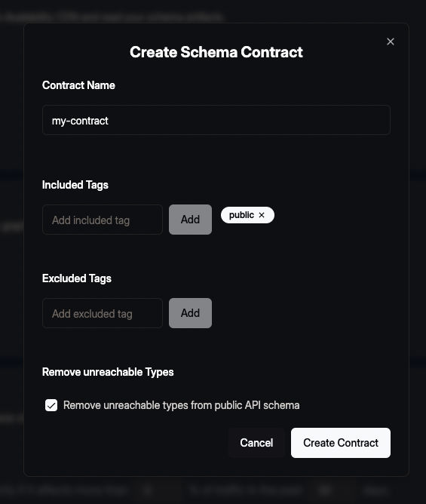Click the Excluded Tags section label
This screenshot has width=426, height=504.
coord(77,278)
